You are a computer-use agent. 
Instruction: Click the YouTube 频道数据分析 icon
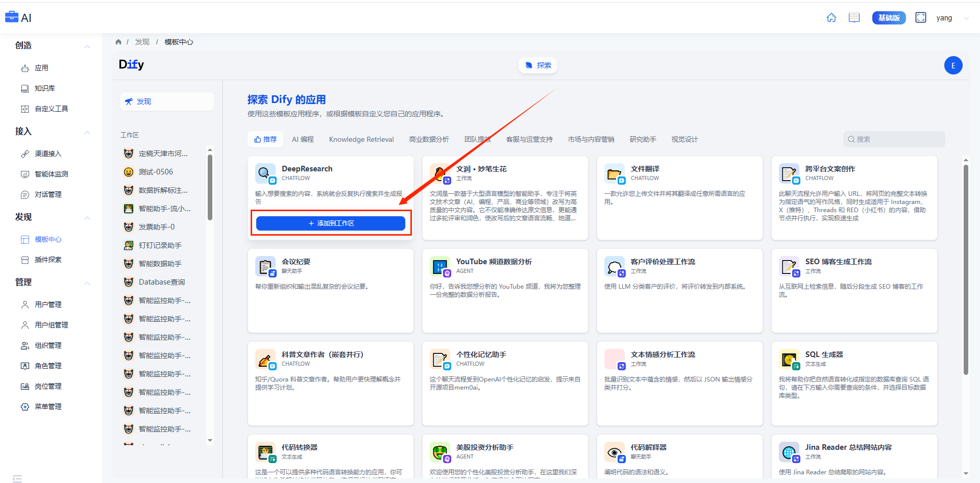pyautogui.click(x=440, y=266)
